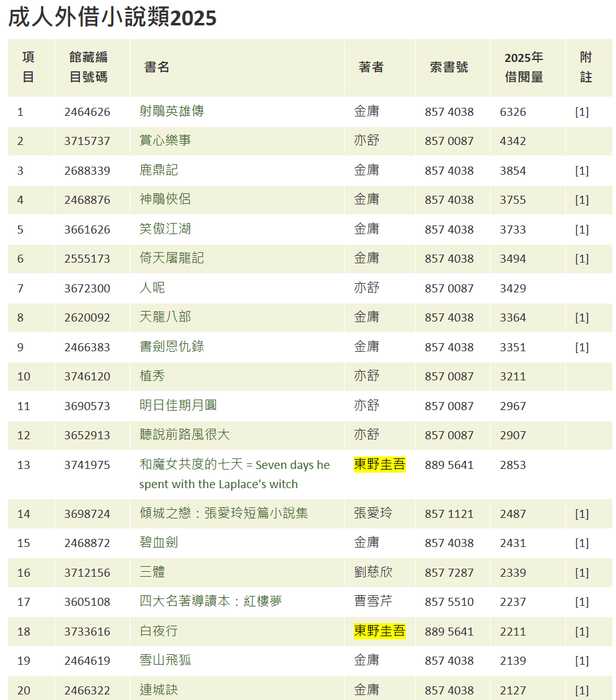616x700 pixels.
Task: Click the loan count 3429
Action: tap(513, 289)
